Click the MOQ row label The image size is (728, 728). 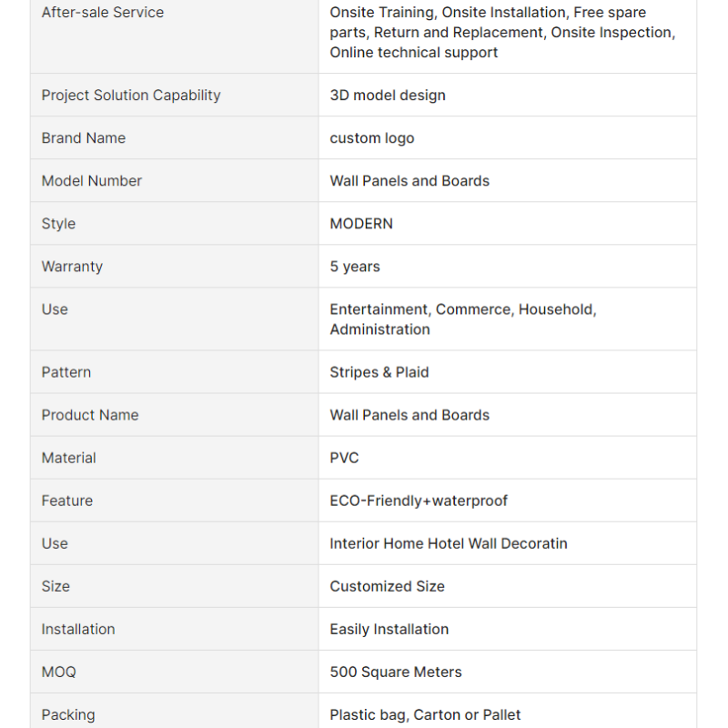(x=59, y=672)
